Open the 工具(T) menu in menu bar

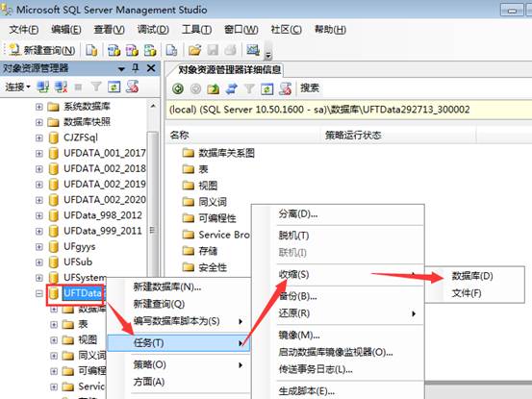(x=196, y=30)
